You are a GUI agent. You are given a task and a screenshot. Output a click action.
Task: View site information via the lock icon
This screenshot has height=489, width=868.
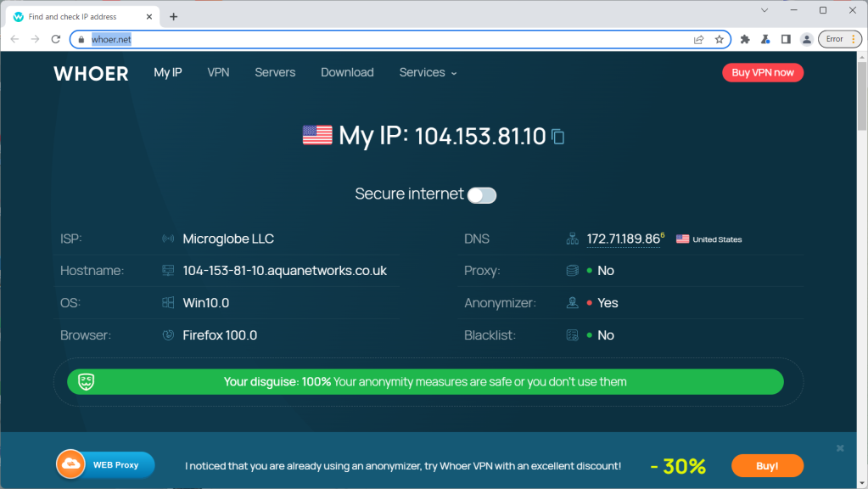click(81, 39)
